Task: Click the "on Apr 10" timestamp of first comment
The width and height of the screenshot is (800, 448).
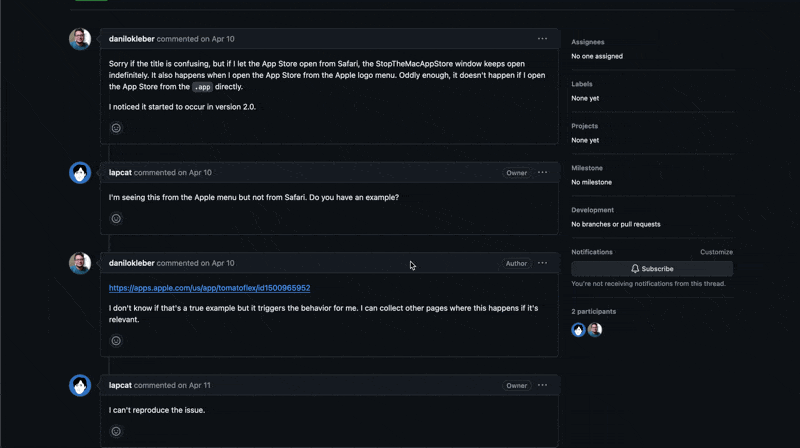Action: [218, 39]
